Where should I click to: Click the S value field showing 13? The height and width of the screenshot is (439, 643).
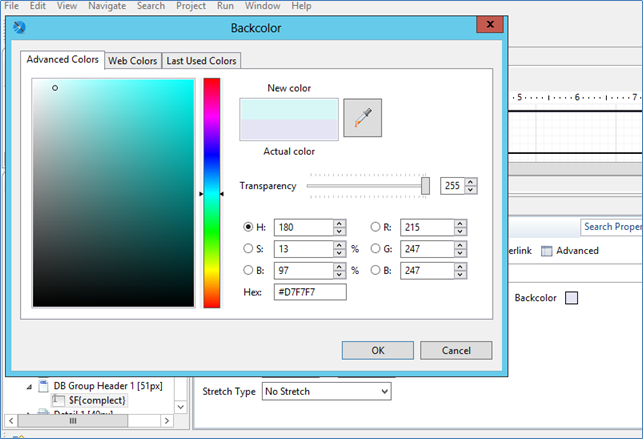pyautogui.click(x=303, y=249)
